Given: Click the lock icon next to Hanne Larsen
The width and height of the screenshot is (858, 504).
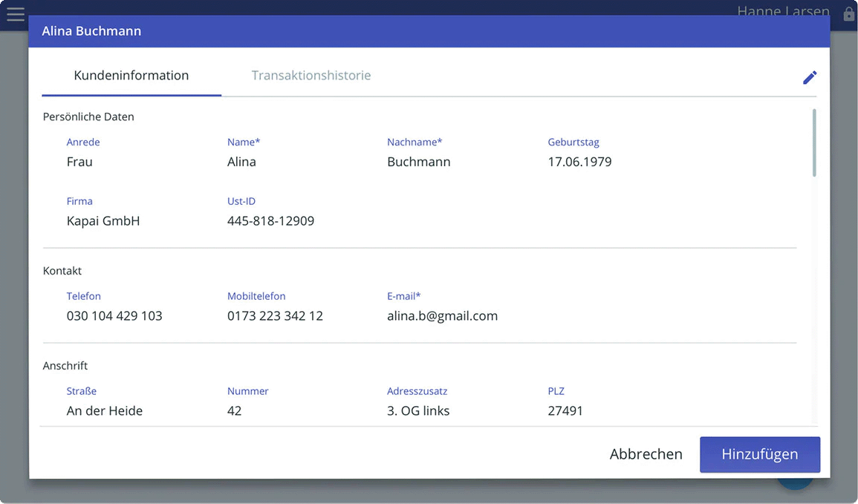Looking at the screenshot, I should pyautogui.click(x=848, y=13).
